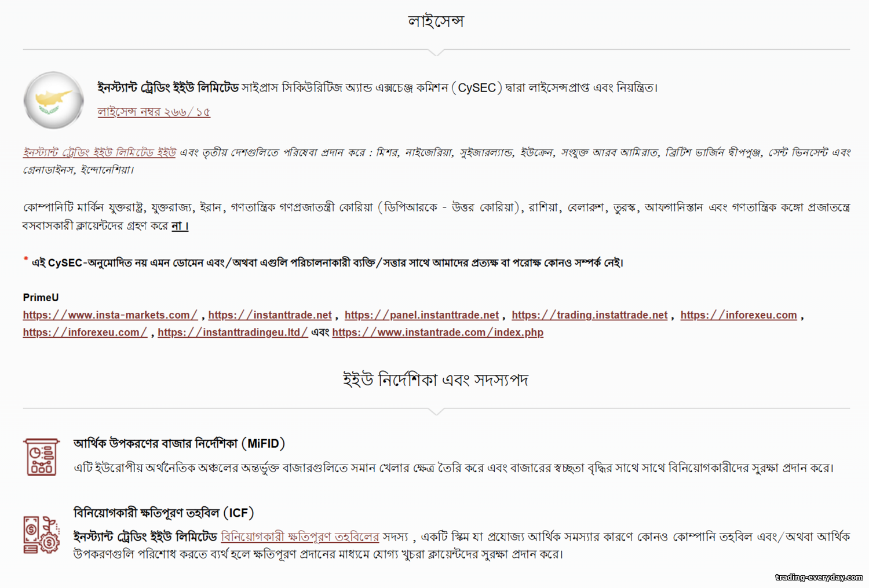Viewport: 869px width, 588px height.
Task: Open https://inforexeu.com/ link with trailing slash
Action: [85, 333]
